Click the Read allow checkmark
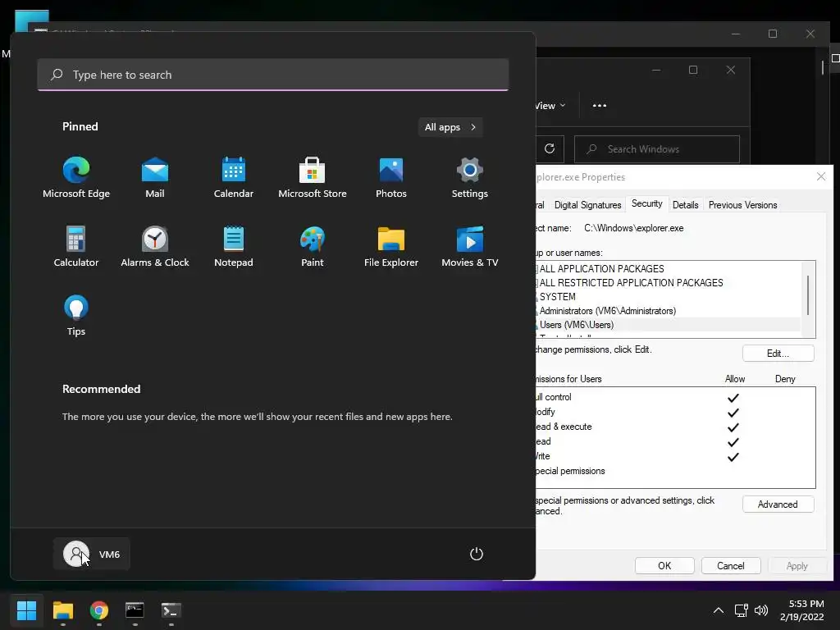The width and height of the screenshot is (840, 630). click(733, 442)
